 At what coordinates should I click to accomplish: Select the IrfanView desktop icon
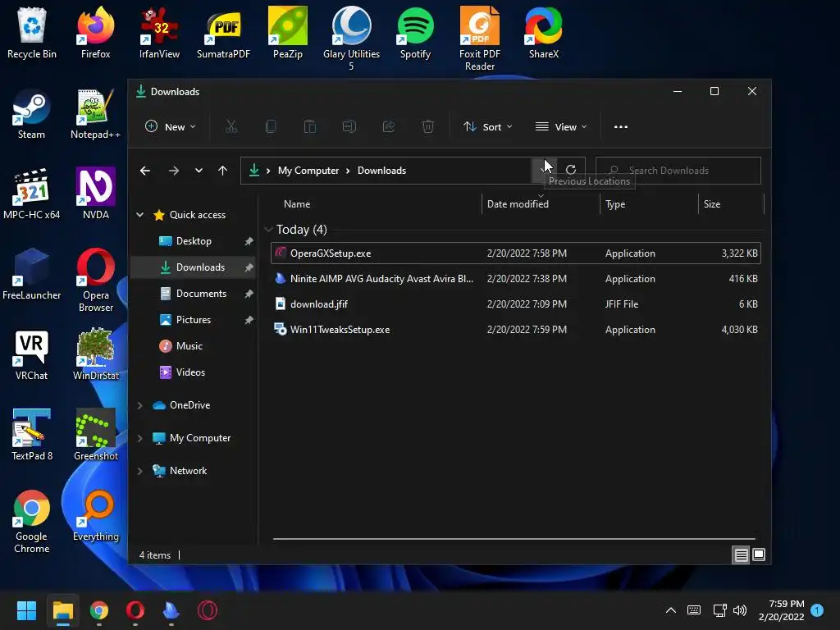tap(159, 33)
